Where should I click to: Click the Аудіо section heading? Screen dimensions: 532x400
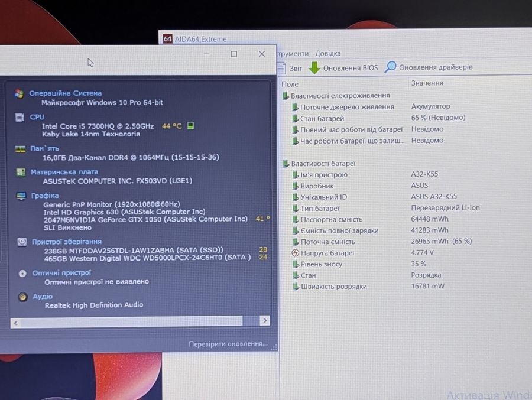click(43, 296)
